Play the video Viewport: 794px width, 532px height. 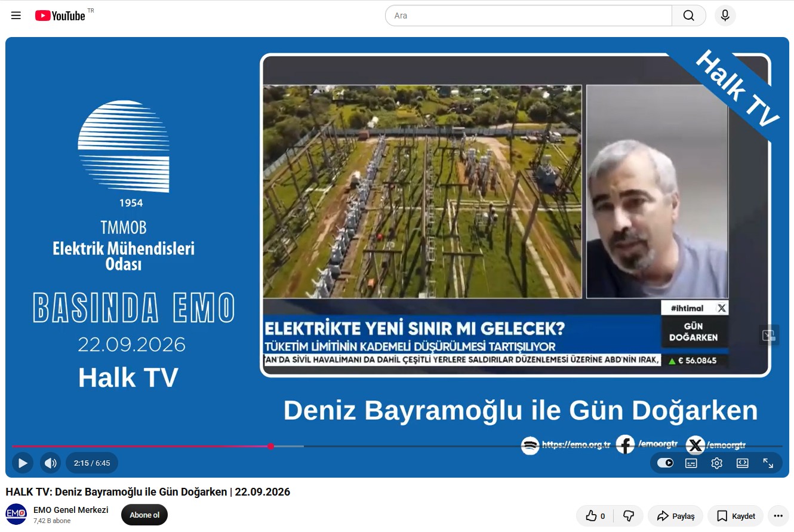(x=23, y=463)
